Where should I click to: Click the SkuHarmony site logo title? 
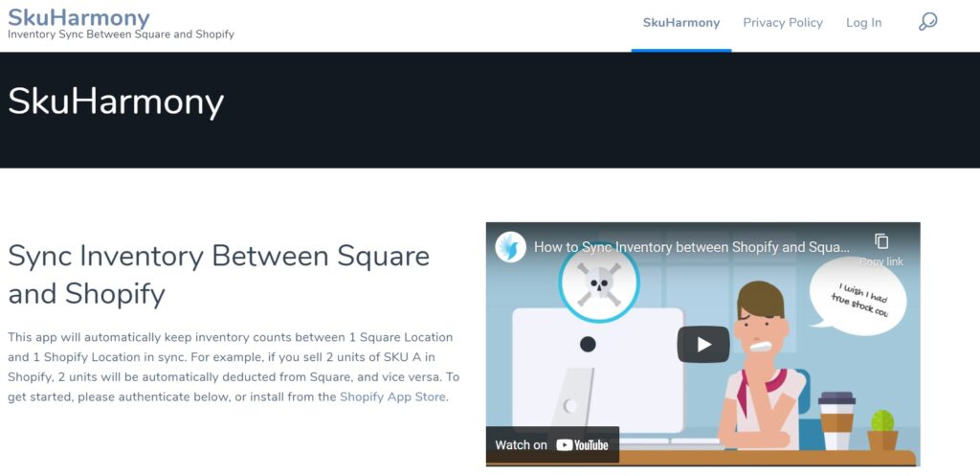click(78, 16)
